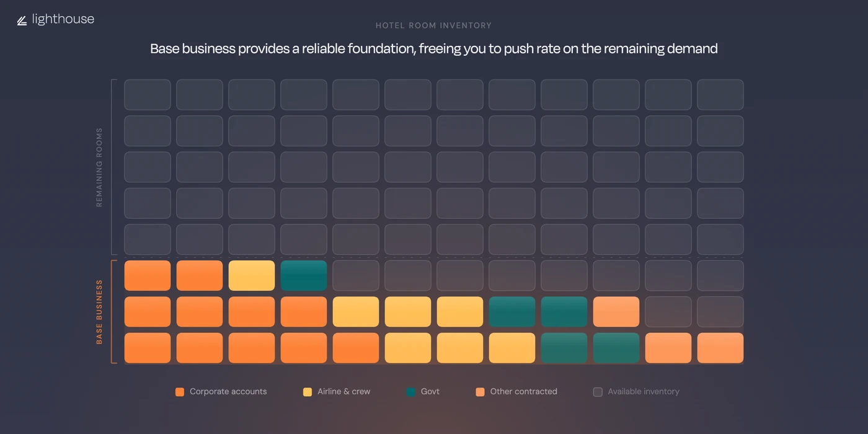
Task: Click the Available inventory legend label
Action: [644, 392]
